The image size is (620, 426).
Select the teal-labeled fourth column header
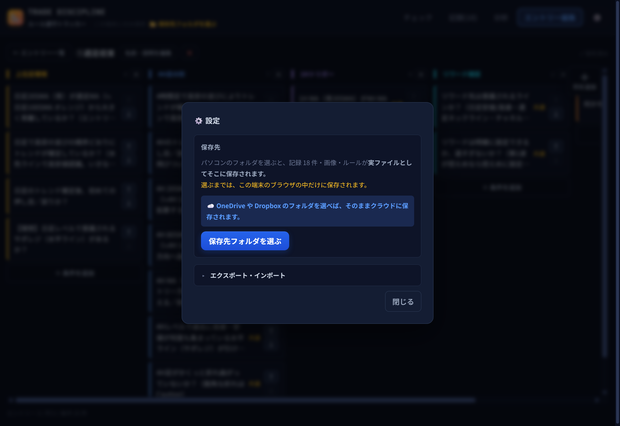click(x=461, y=74)
